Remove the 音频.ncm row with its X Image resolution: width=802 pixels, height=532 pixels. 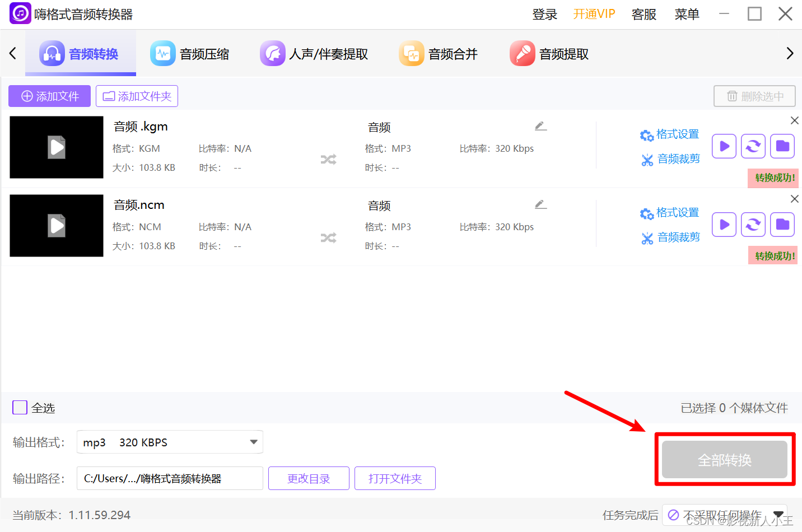pos(794,199)
